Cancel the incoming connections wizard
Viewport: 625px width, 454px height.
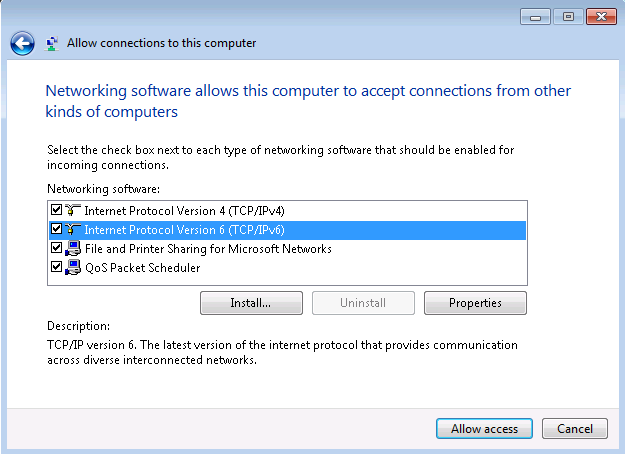tap(575, 428)
